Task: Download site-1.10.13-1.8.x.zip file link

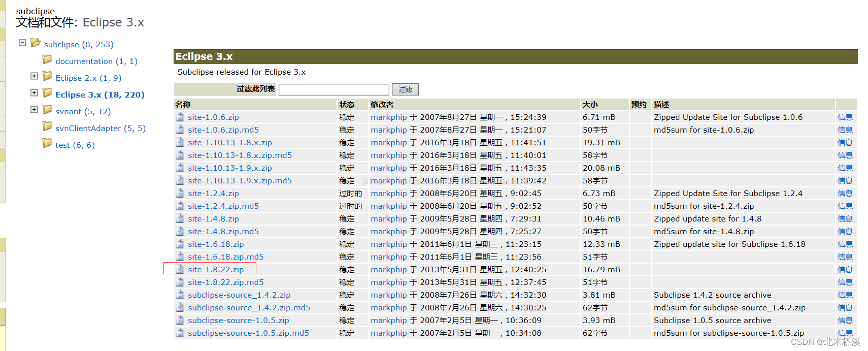Action: 230,143
